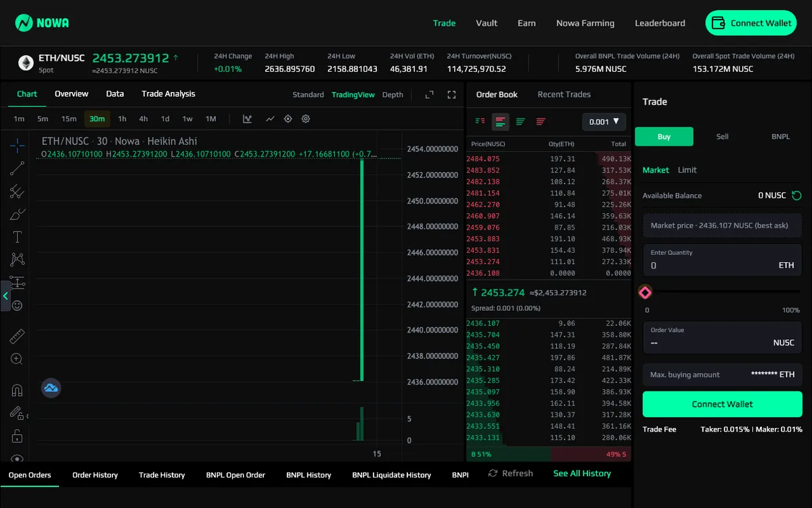Set 1h chart interval
This screenshot has width=812, height=508.
coord(122,119)
